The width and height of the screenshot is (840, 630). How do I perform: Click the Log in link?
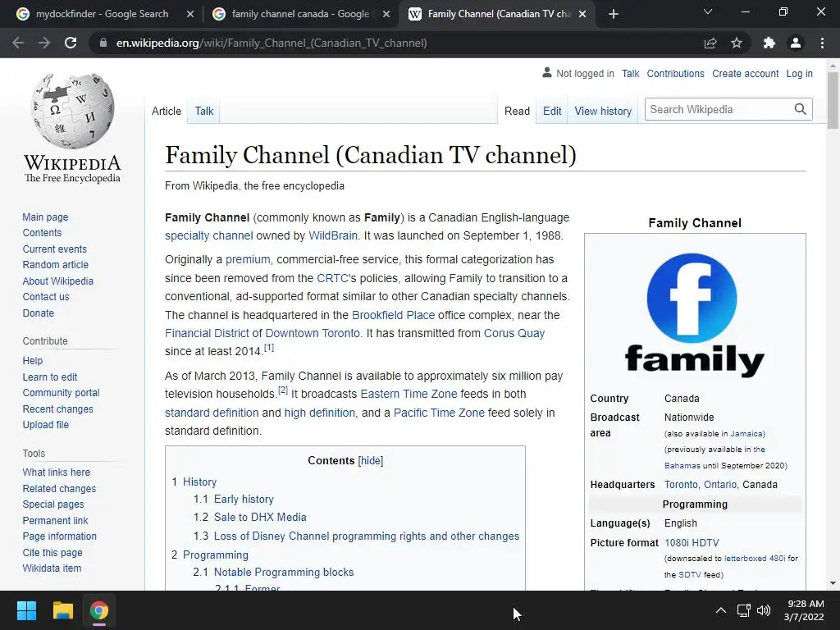tap(799, 73)
